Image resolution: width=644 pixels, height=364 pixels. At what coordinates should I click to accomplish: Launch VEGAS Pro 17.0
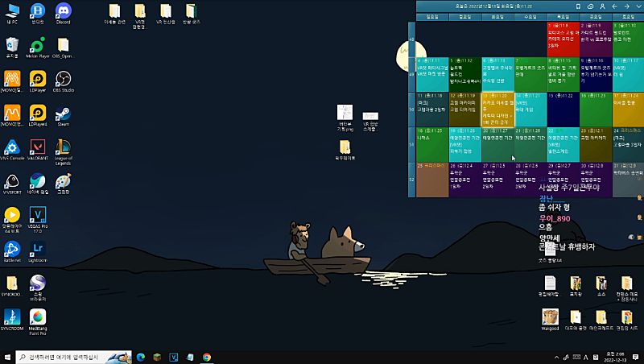click(37, 216)
